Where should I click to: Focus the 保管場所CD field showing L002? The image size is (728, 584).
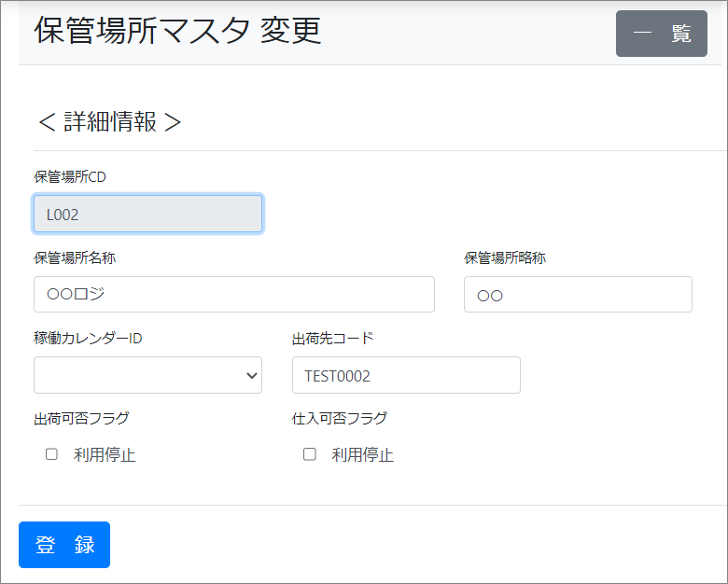pyautogui.click(x=147, y=214)
